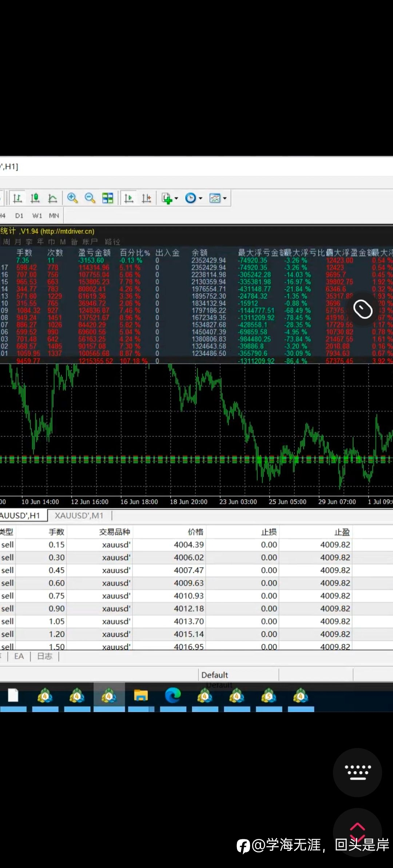Select the bar chart display icon
The width and height of the screenshot is (393, 868).
[17, 198]
